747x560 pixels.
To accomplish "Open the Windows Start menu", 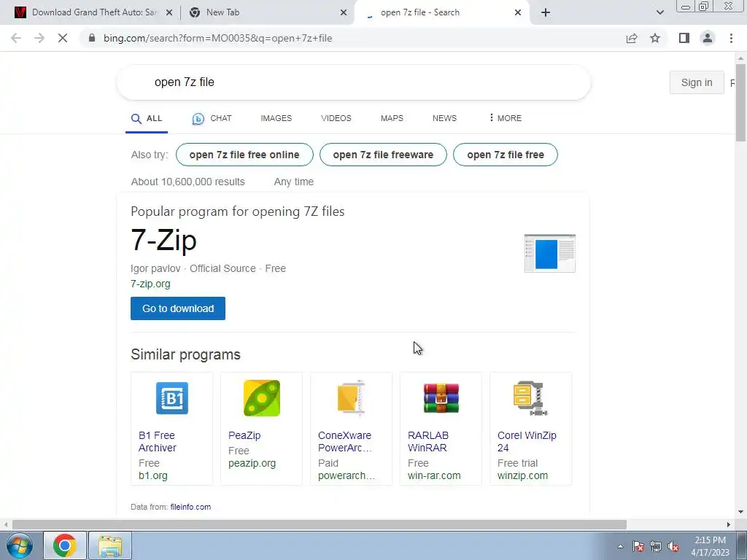I will click(20, 545).
